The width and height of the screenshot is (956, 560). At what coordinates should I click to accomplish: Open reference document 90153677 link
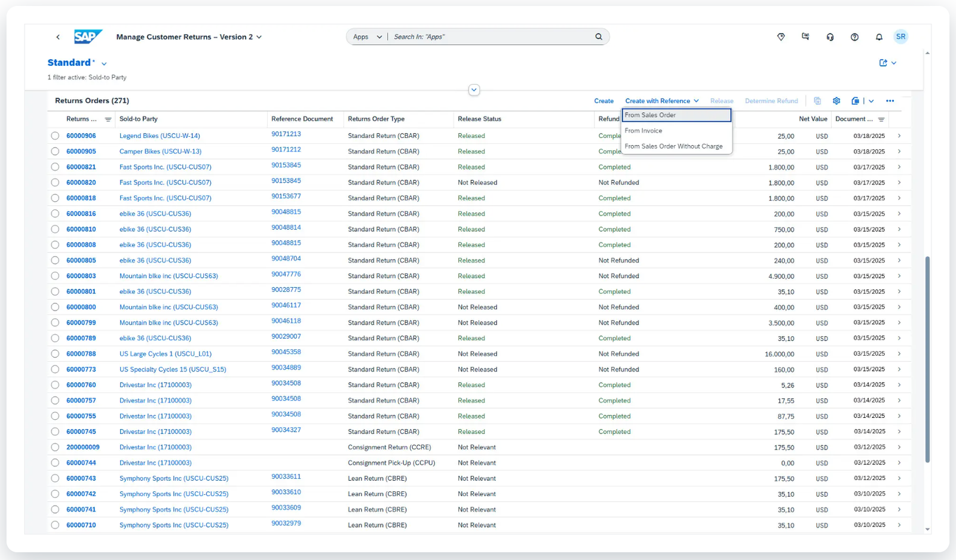click(286, 196)
